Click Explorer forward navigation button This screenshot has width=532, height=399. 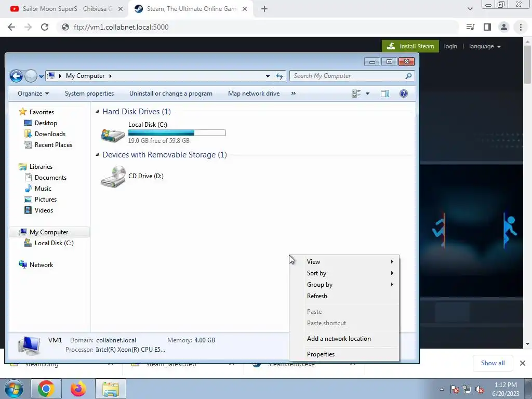31,76
